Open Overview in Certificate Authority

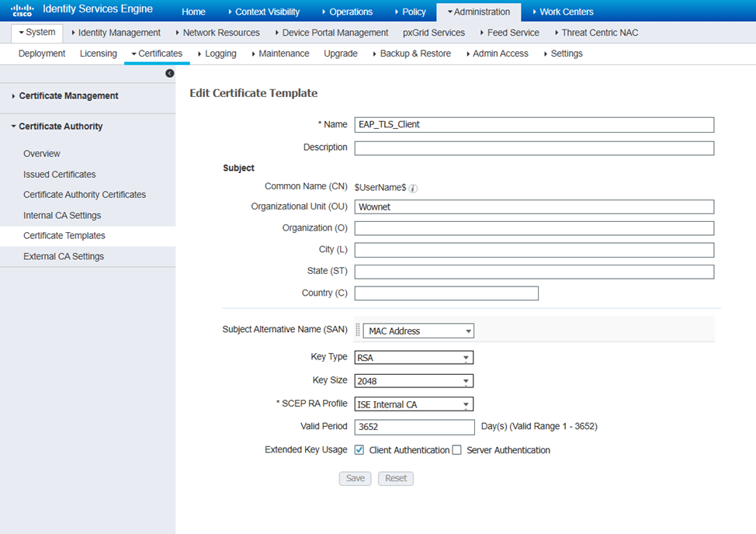coord(42,154)
